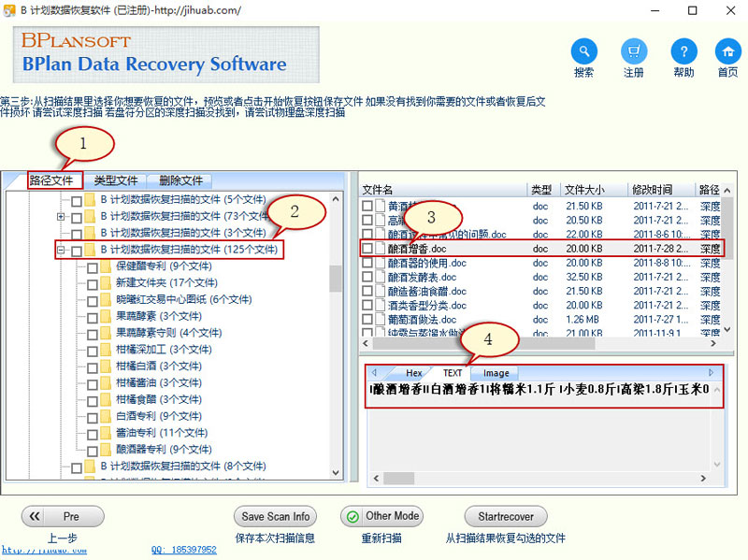Viewport: 748px width, 560px height.
Task: Click the 搜索 search icon
Action: (583, 52)
